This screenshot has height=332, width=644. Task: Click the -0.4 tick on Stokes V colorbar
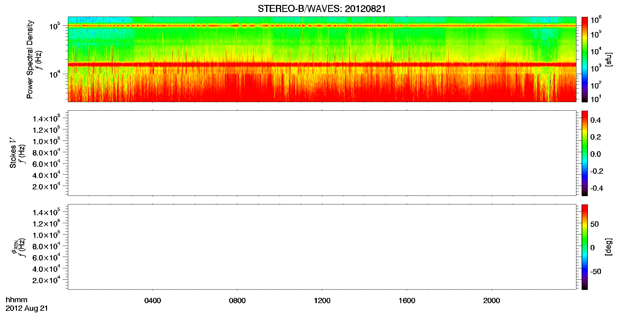click(596, 188)
